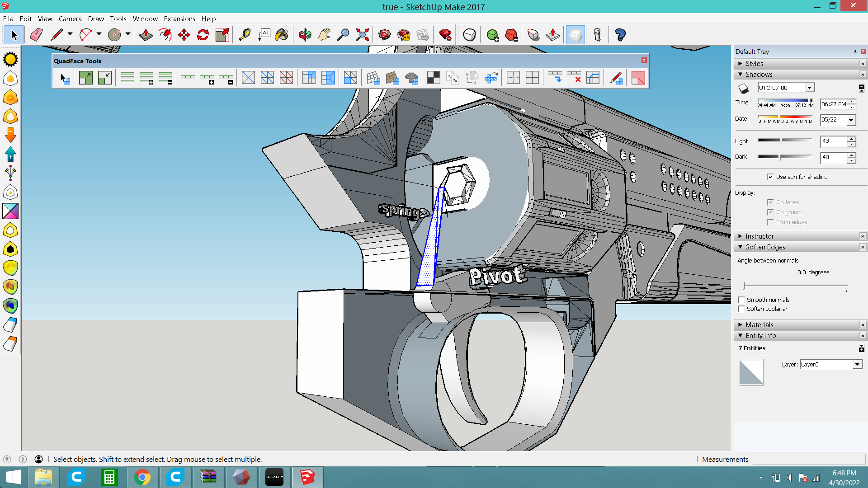Toggle Use sun for shading checkbox
868x488 pixels.
770,177
